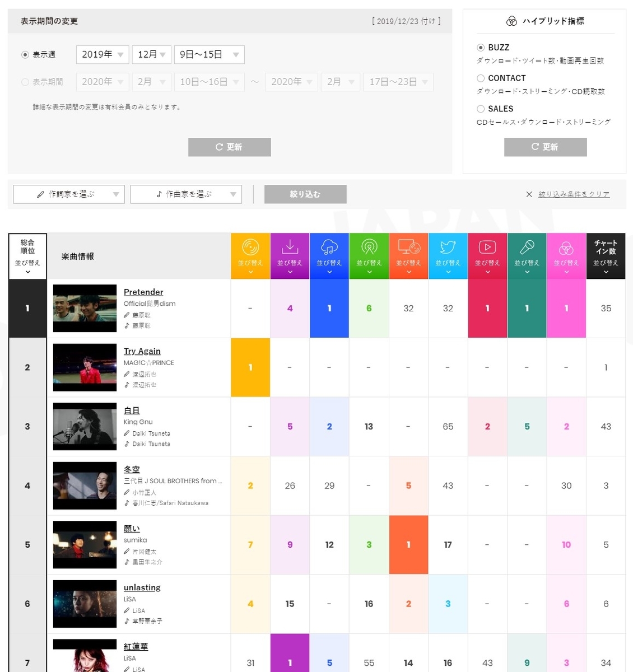Open the unlasting song link
633x672 pixels.
tap(142, 587)
